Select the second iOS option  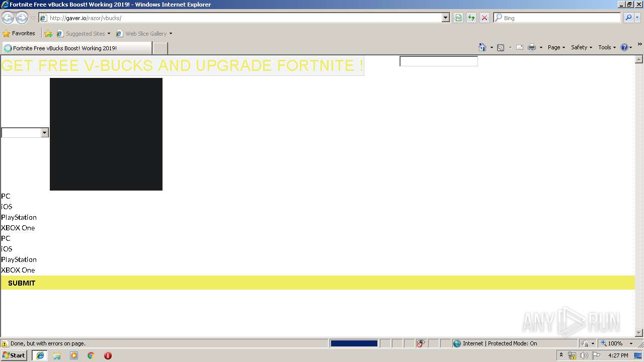point(7,249)
